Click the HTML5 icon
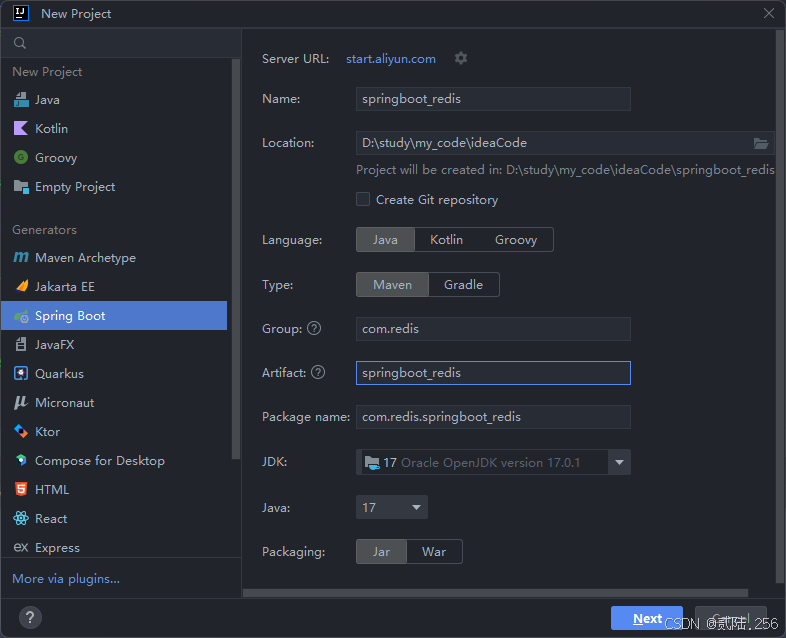 [21, 489]
